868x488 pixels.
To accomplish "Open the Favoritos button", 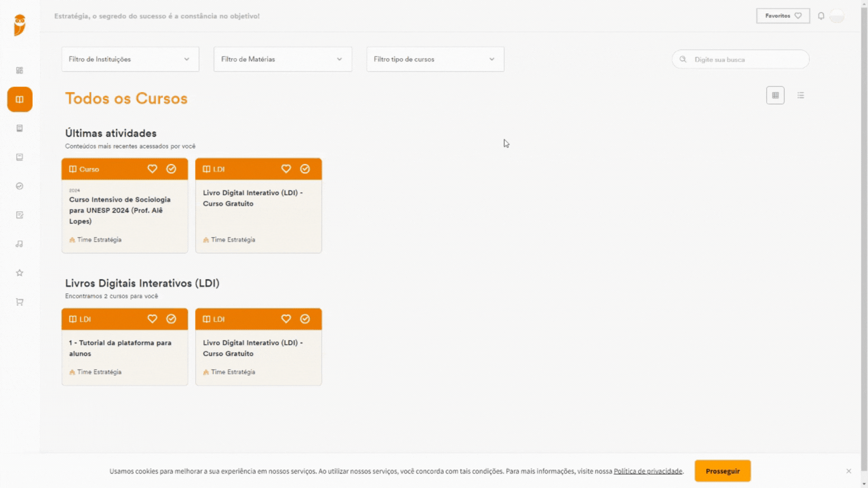I will [783, 16].
